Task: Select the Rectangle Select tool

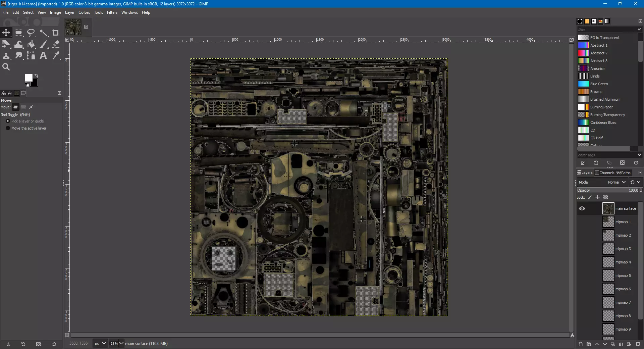Action: click(x=18, y=33)
